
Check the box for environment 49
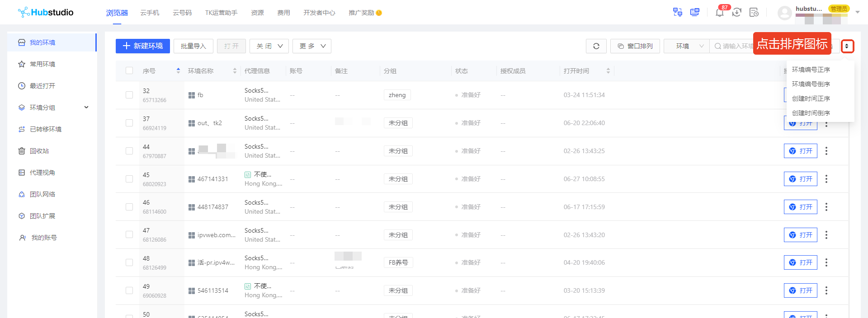click(x=129, y=290)
